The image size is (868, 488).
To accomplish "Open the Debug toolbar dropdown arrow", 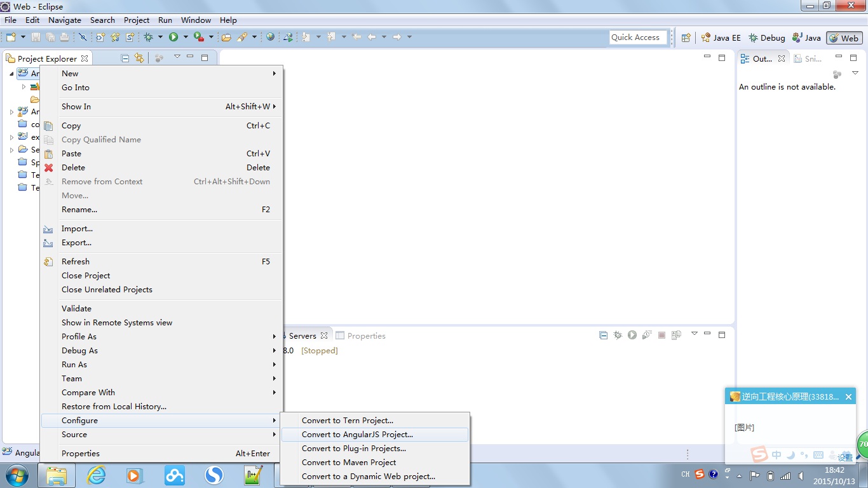I will click(160, 37).
